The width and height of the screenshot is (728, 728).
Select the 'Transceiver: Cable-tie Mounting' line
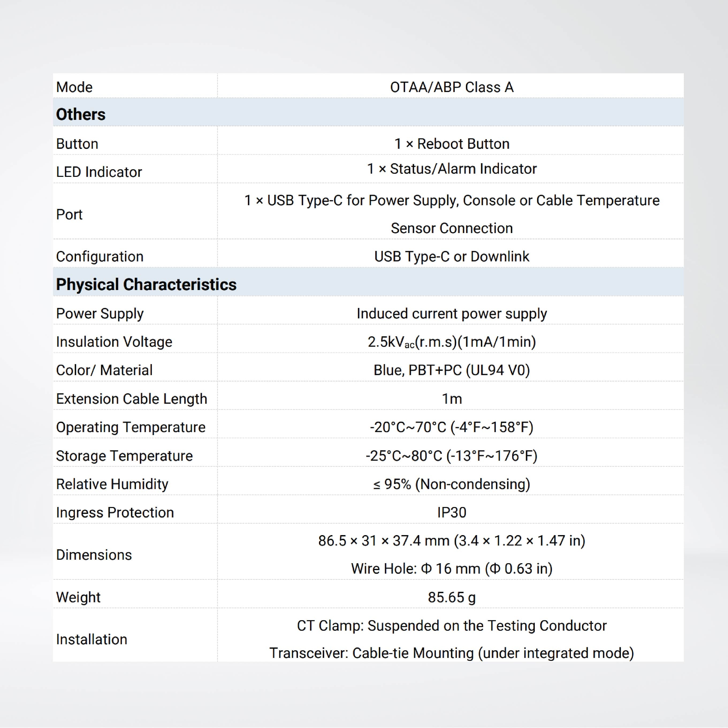[451, 653]
